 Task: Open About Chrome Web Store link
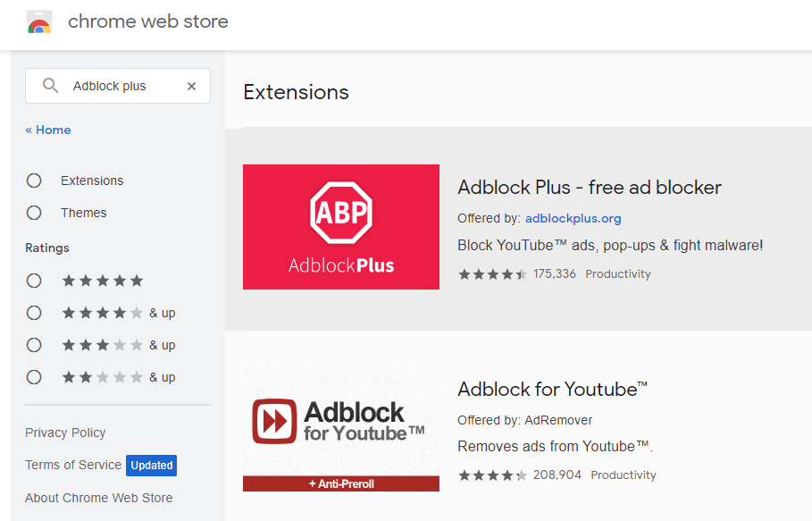click(x=98, y=498)
